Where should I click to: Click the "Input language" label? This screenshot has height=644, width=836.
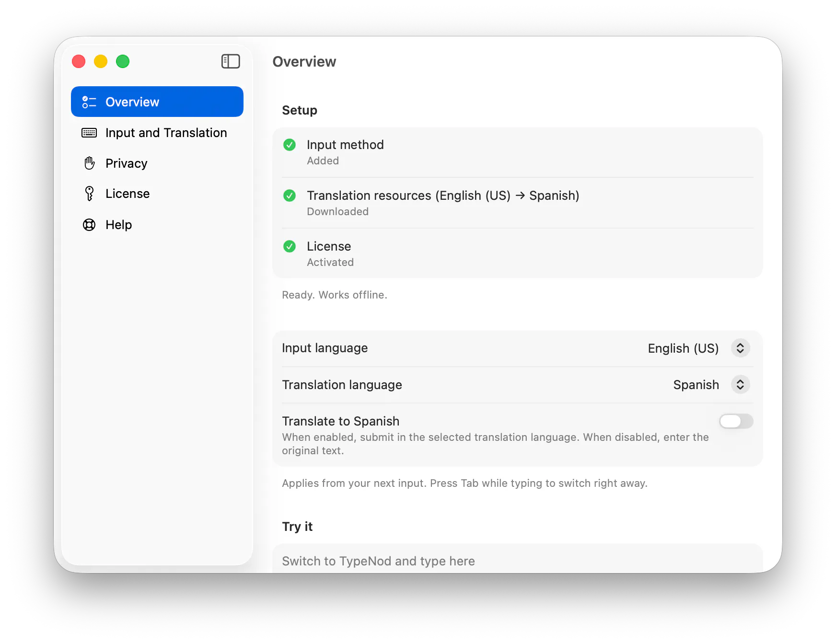click(325, 348)
